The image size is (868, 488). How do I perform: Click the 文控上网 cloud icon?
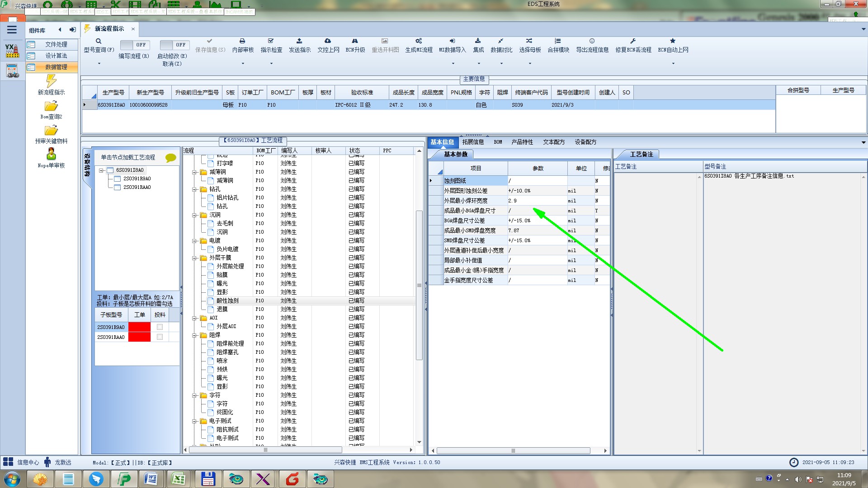point(328,41)
